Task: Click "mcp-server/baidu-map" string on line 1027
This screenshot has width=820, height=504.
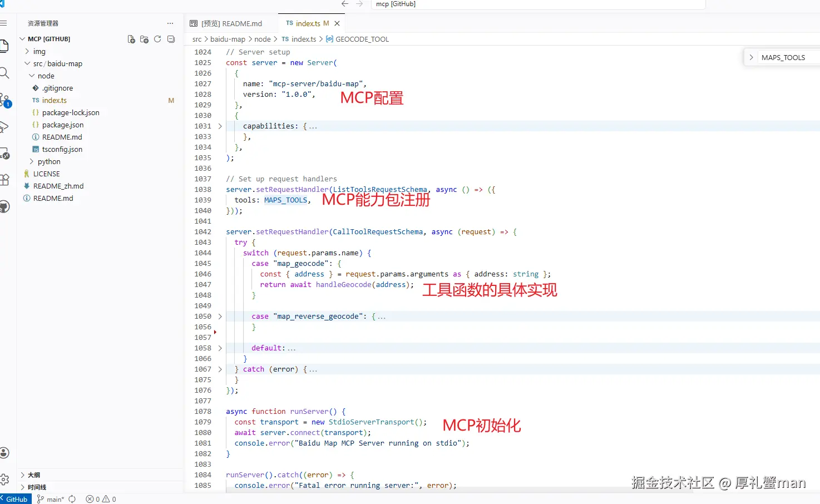Action: pos(315,84)
